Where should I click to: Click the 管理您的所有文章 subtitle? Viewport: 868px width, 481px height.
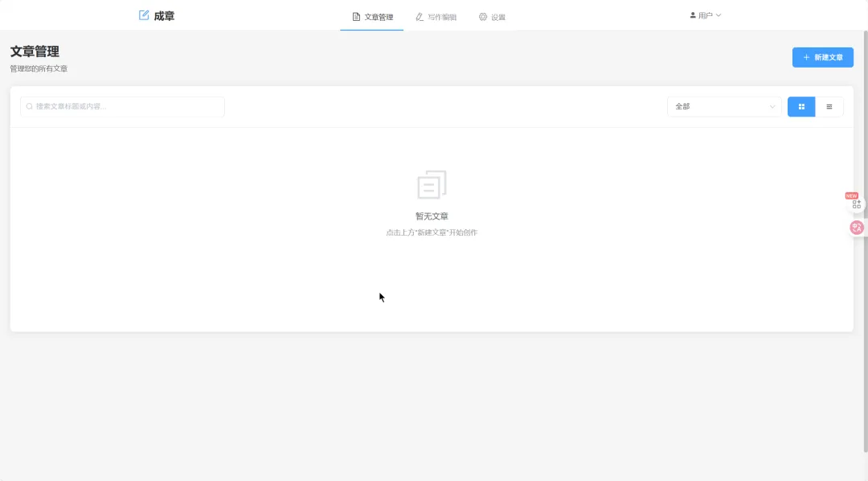[39, 68]
